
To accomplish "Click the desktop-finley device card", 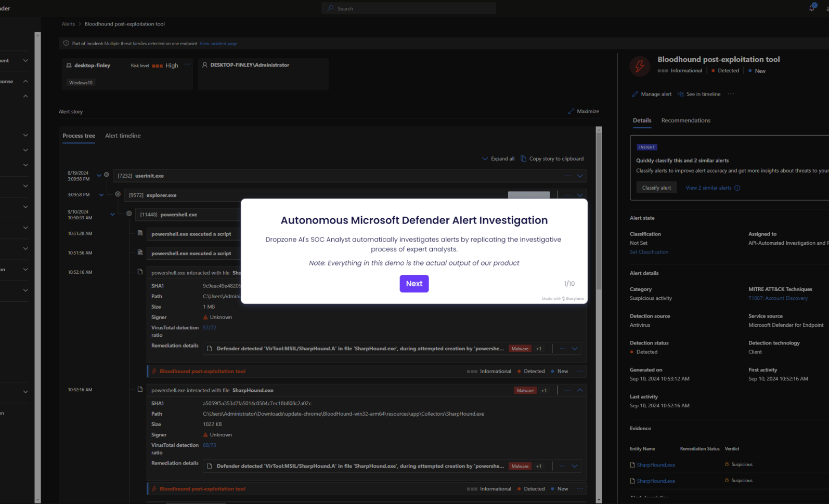I will click(127, 74).
